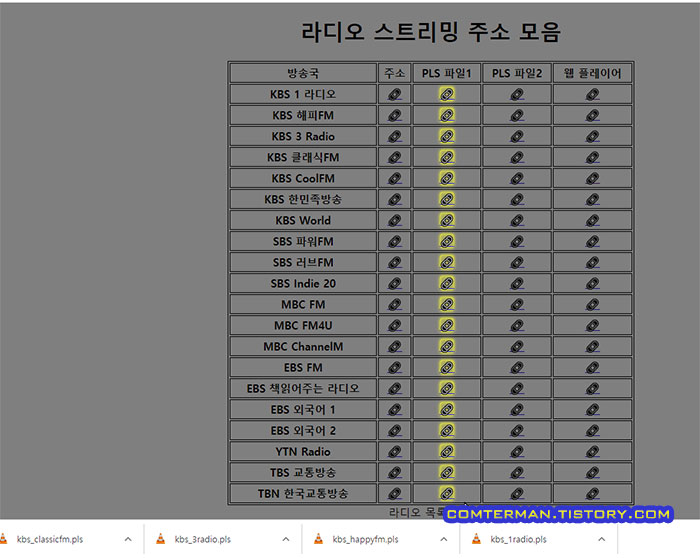
Task: Select the EBS 책읽어주는 라디오 station name
Action: click(303, 389)
